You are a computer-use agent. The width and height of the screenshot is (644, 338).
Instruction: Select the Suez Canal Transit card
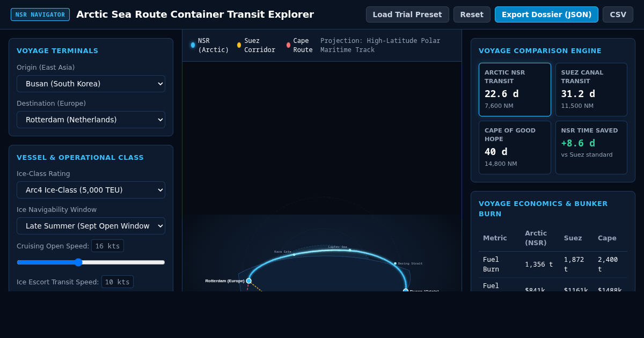tap(591, 90)
